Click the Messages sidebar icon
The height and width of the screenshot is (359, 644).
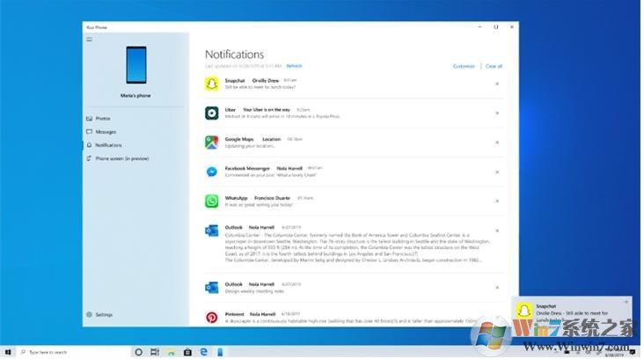[89, 132]
